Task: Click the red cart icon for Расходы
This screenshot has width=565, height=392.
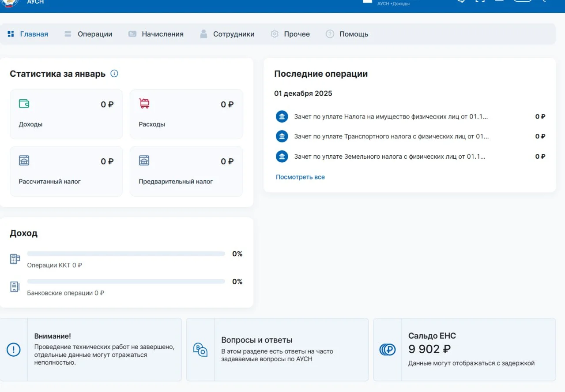Action: tap(144, 104)
